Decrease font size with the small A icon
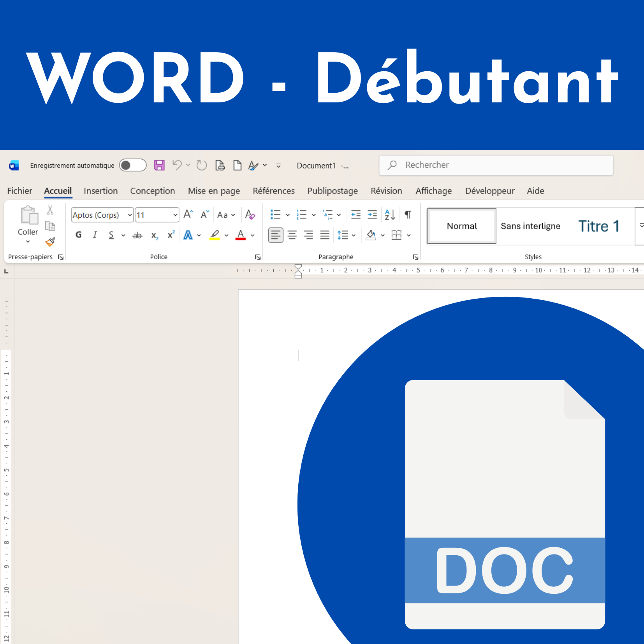Screen dimensions: 644x644 pos(205,215)
